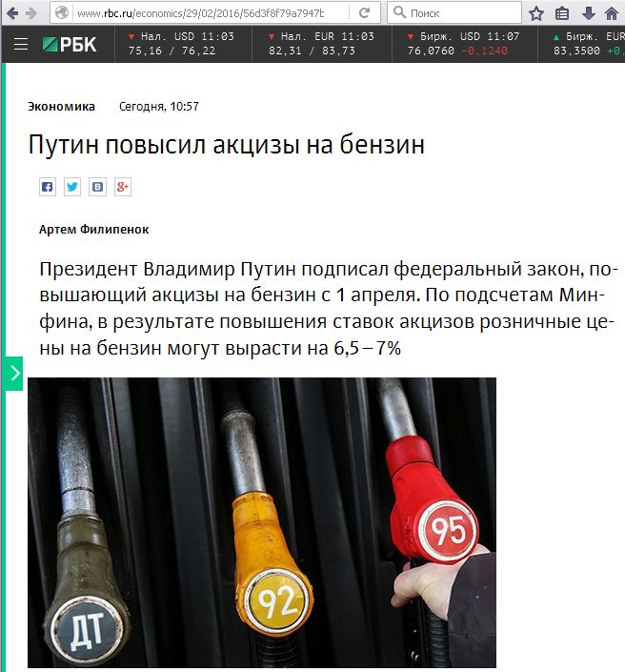Bookmark this page with the star icon
The width and height of the screenshot is (625, 672).
[536, 13]
